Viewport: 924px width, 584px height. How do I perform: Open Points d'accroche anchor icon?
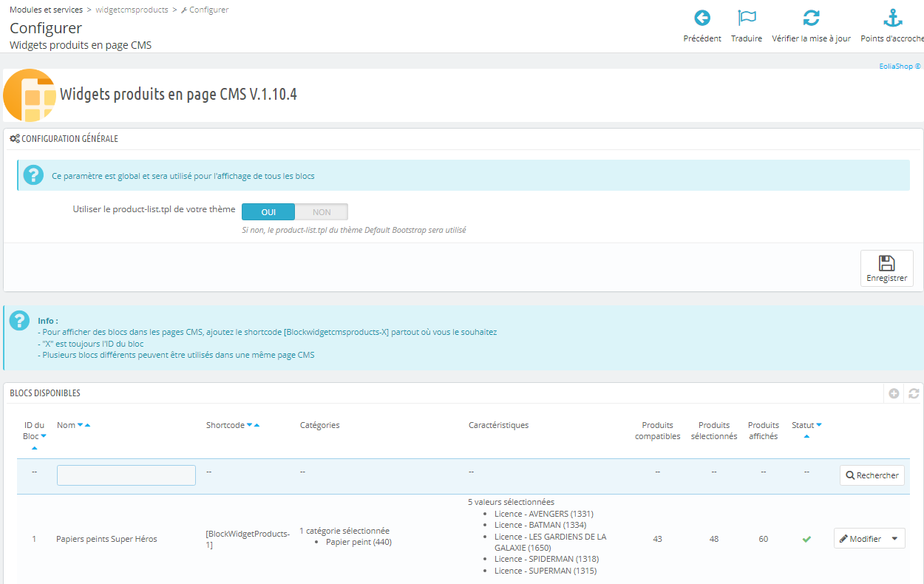(x=893, y=18)
